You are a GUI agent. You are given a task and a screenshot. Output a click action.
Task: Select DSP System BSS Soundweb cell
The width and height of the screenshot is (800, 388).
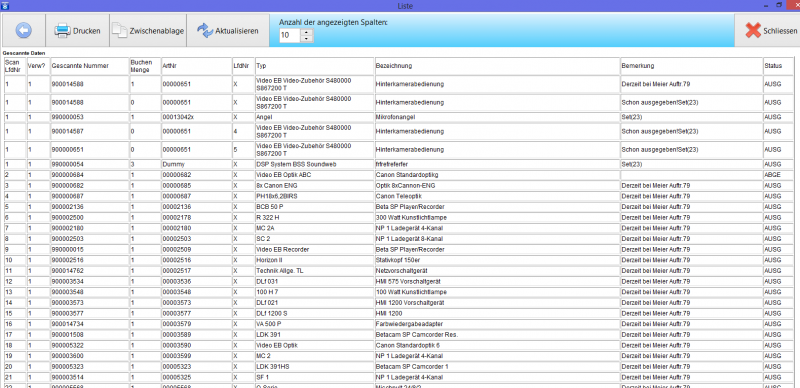pyautogui.click(x=315, y=164)
